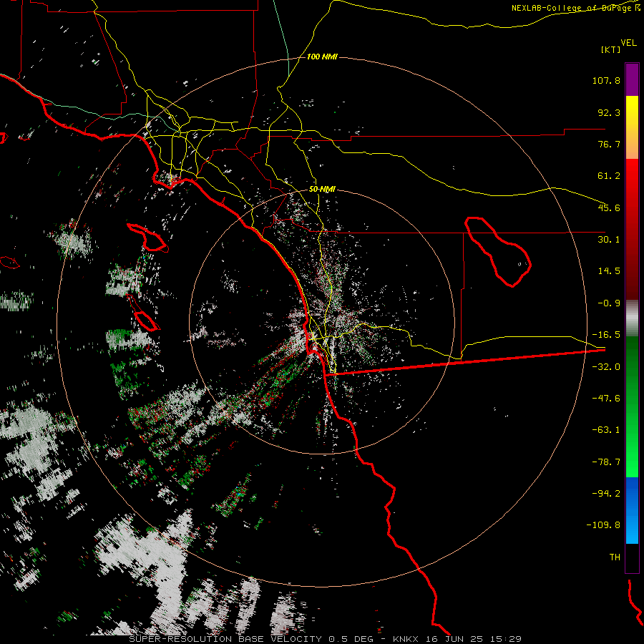The width and height of the screenshot is (644, 644).
Task: Click the 15:29 timestamp
Action: click(x=505, y=639)
